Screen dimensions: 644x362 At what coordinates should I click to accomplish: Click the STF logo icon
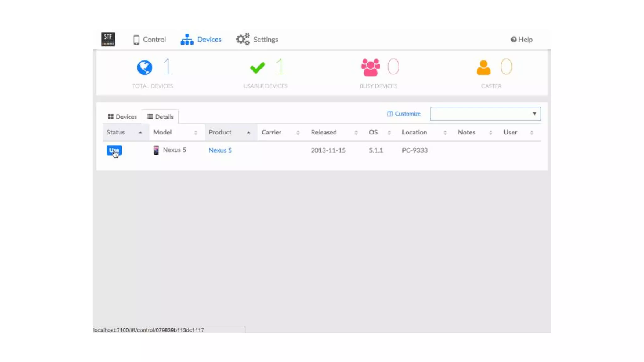point(108,39)
